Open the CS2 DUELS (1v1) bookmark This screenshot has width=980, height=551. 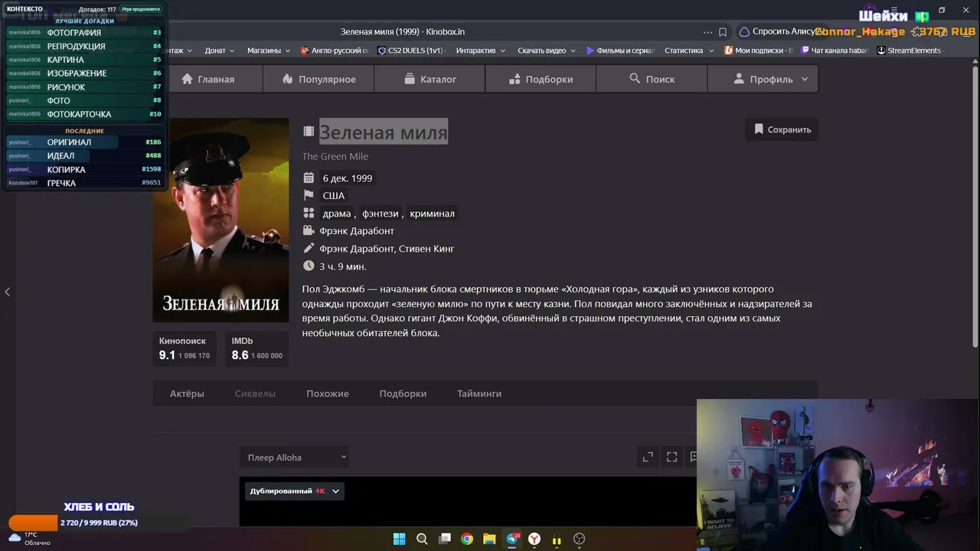tap(412, 51)
